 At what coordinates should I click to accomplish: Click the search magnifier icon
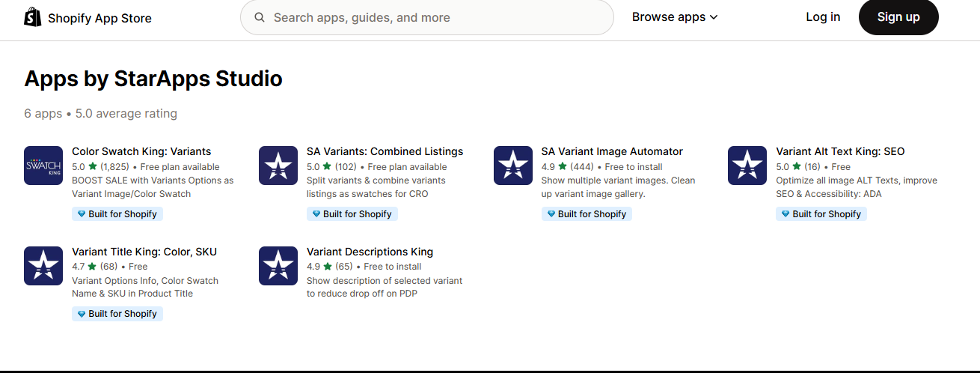pyautogui.click(x=260, y=17)
